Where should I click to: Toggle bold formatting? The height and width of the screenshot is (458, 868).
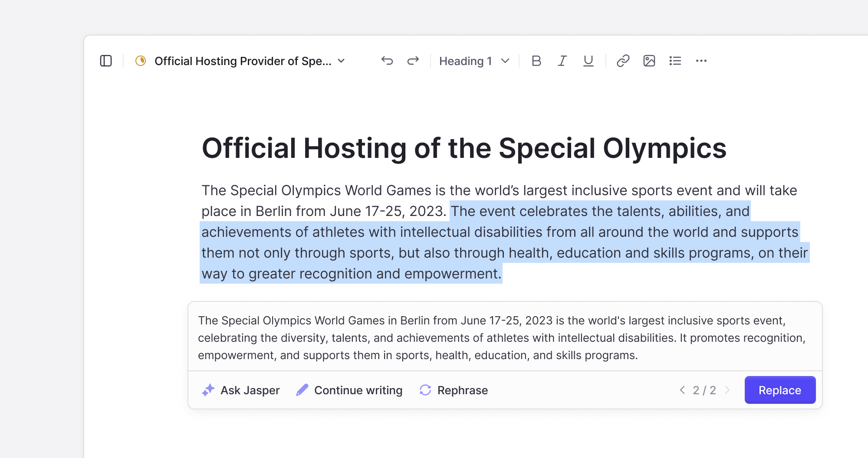536,61
